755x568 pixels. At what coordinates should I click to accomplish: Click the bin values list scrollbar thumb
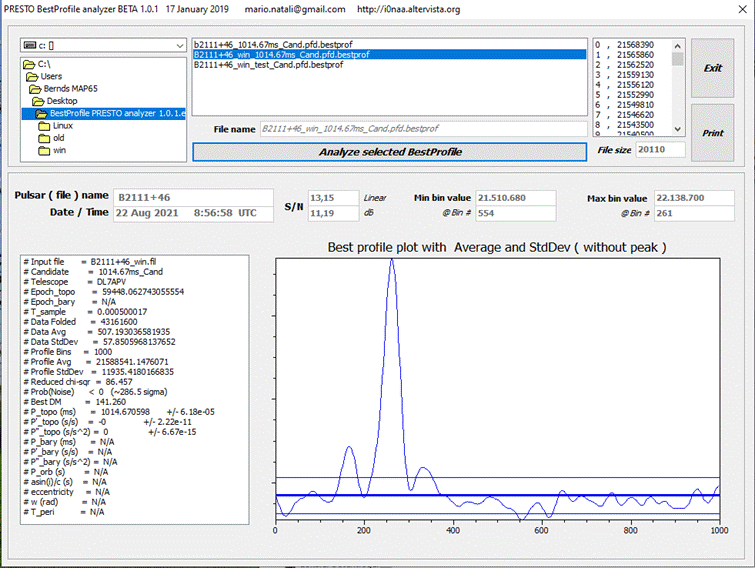tap(677, 59)
